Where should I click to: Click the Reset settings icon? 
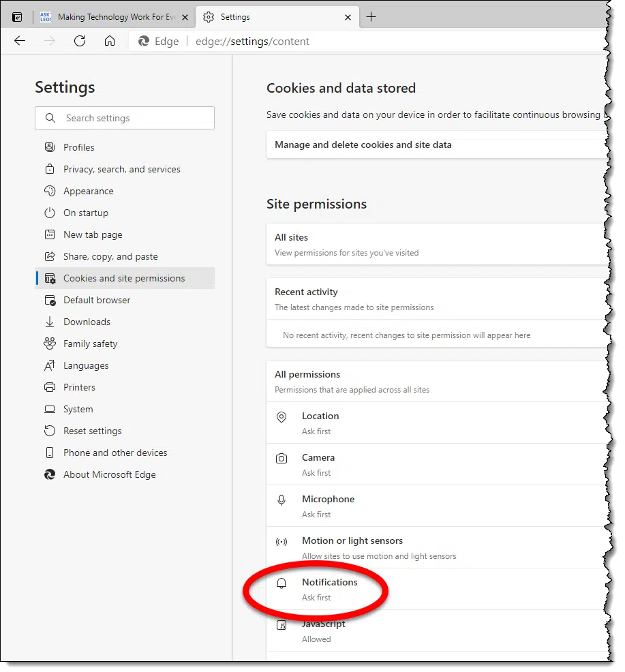(x=50, y=431)
